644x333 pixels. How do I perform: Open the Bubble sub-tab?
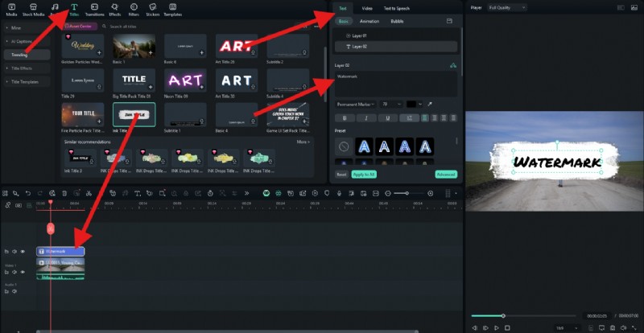pyautogui.click(x=397, y=21)
